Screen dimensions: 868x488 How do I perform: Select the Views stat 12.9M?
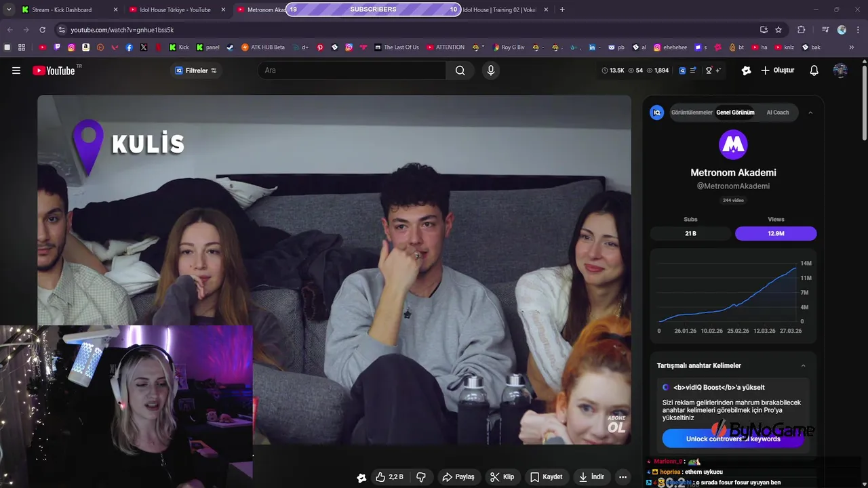(x=776, y=233)
